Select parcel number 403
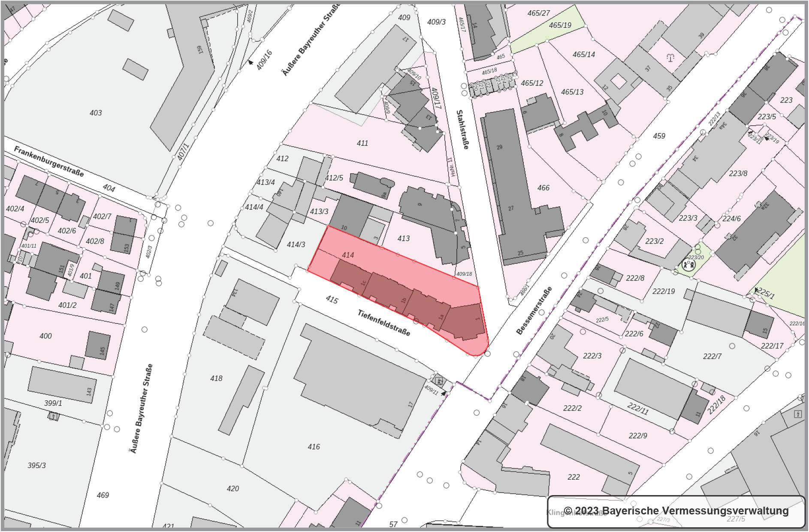This screenshot has height=532, width=809. point(96,113)
